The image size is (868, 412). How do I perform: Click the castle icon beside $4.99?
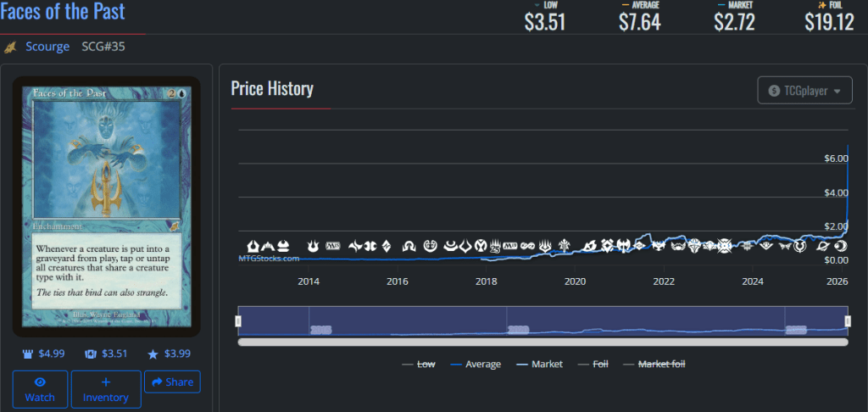point(28,354)
